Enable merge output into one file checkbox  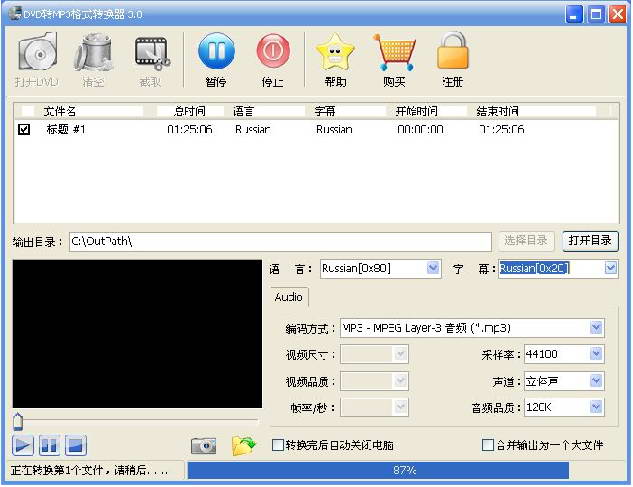tap(488, 446)
